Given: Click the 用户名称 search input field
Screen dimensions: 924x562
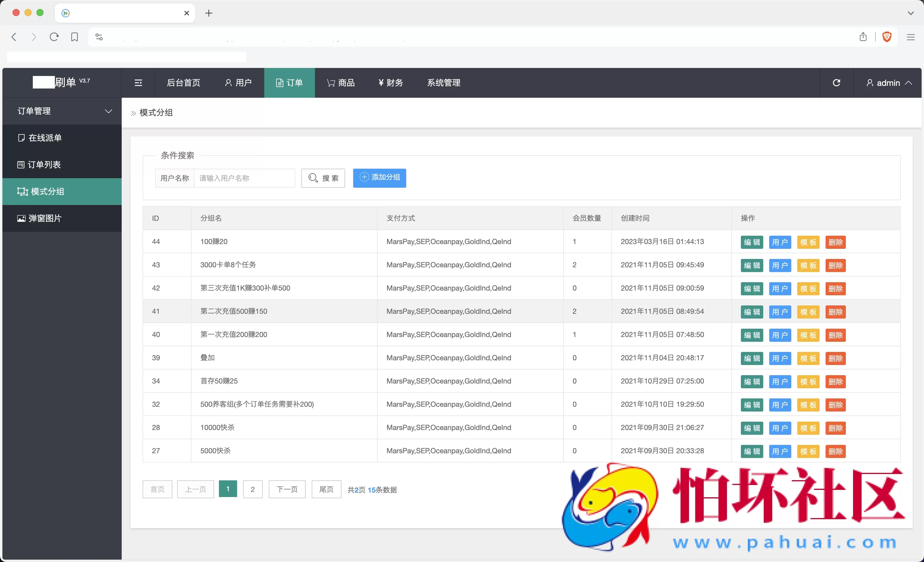Looking at the screenshot, I should pos(244,178).
